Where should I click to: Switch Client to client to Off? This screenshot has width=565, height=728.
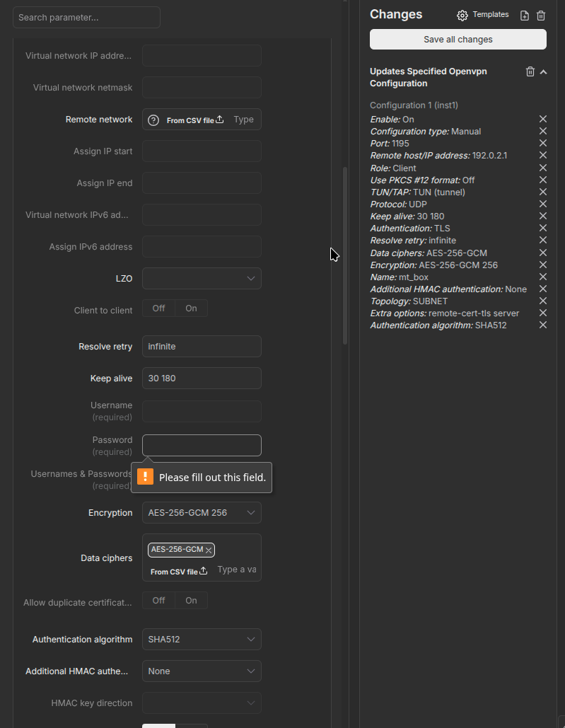click(159, 308)
